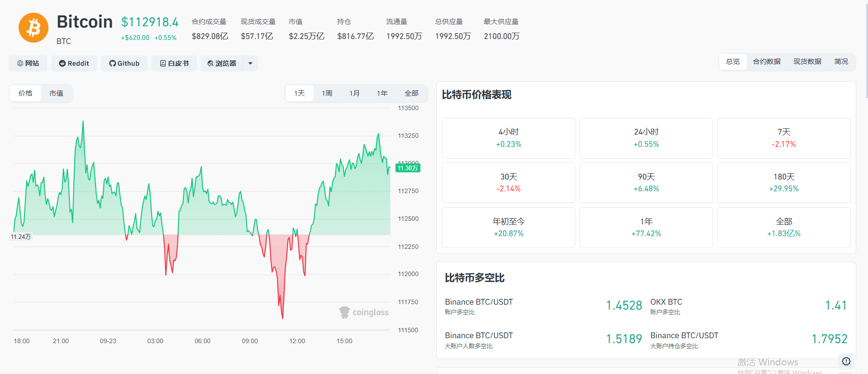Click the 09-23 date axis label
The height and width of the screenshot is (374, 868).
click(108, 341)
